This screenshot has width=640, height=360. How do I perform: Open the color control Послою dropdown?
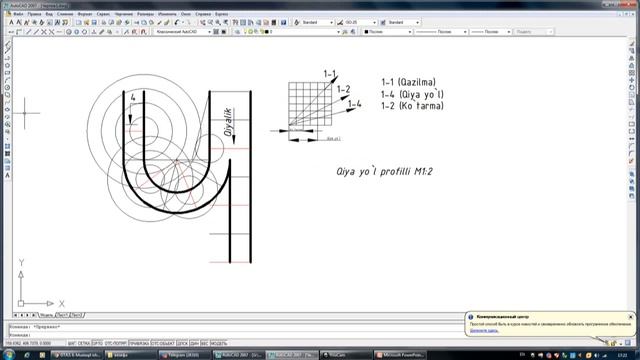[x=409, y=31]
